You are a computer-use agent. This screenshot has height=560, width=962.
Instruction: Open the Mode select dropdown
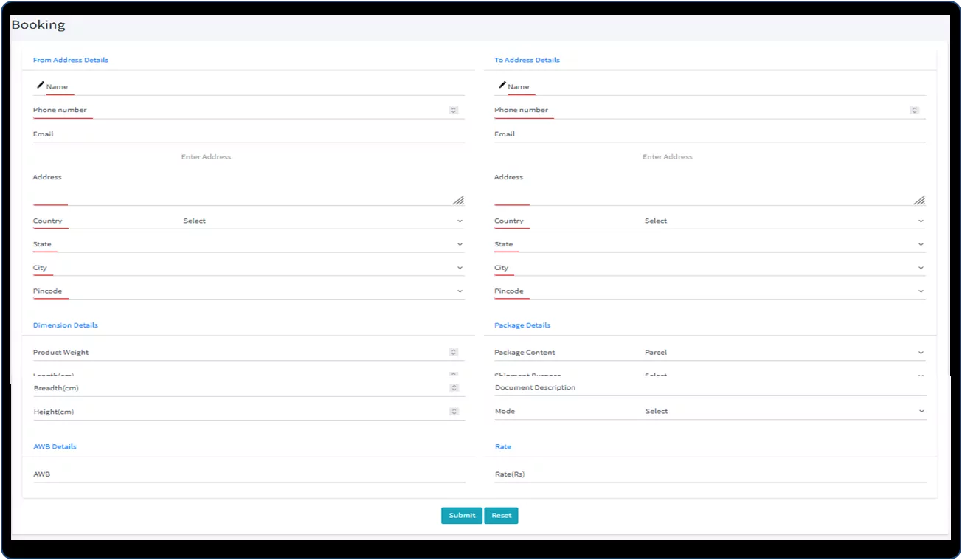click(x=783, y=412)
